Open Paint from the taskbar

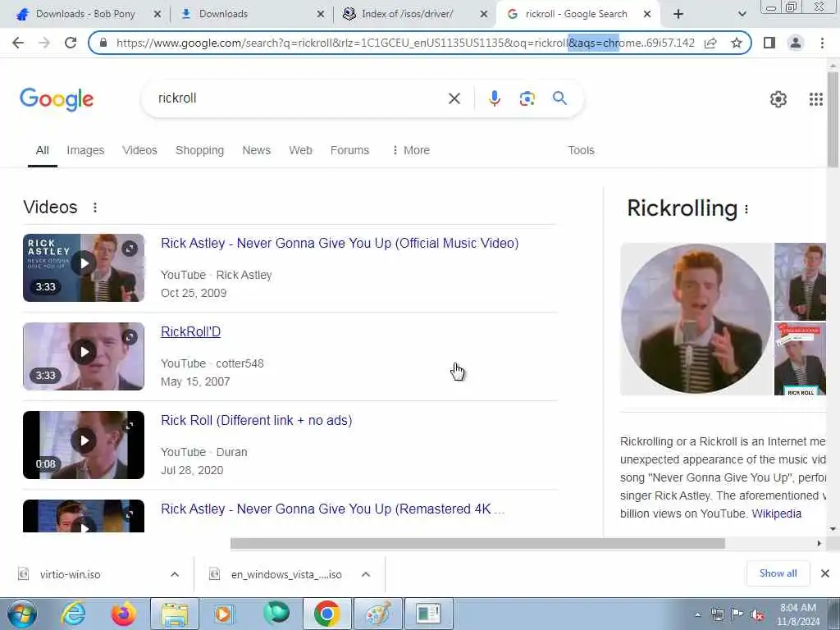tap(377, 614)
